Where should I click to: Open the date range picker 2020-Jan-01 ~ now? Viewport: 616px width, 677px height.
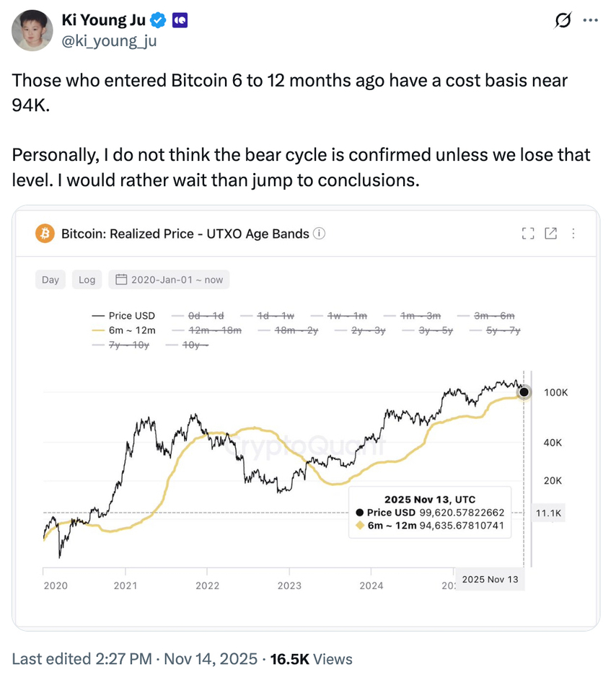[170, 280]
